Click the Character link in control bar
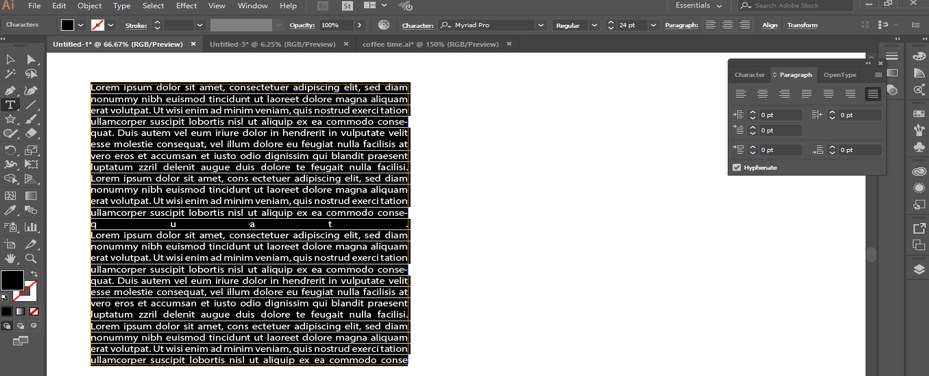The width and height of the screenshot is (929, 376). click(418, 25)
